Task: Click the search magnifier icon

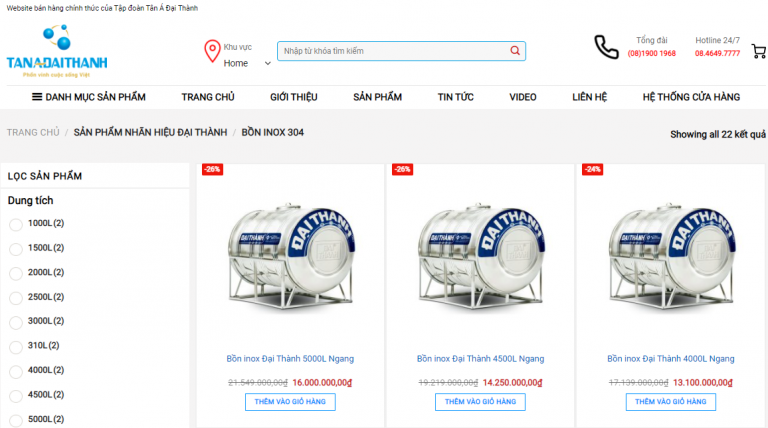Action: coord(515,50)
